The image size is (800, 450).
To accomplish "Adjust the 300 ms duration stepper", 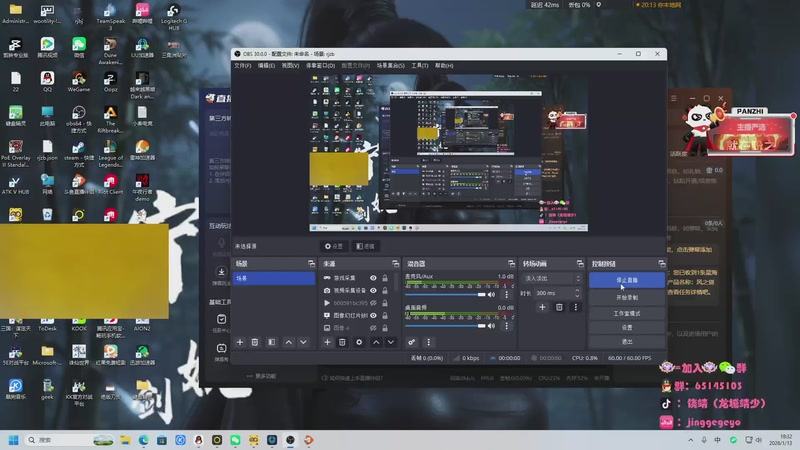I will [x=577, y=293].
